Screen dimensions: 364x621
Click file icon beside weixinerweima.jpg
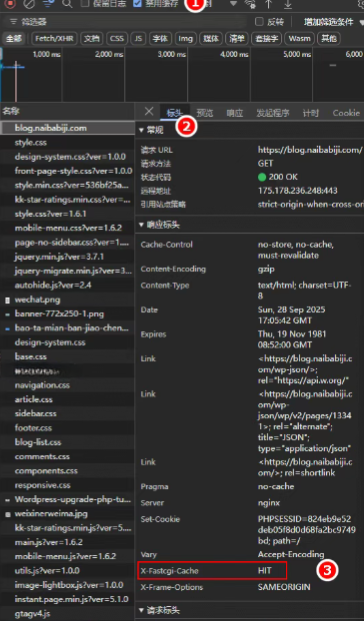(8, 514)
